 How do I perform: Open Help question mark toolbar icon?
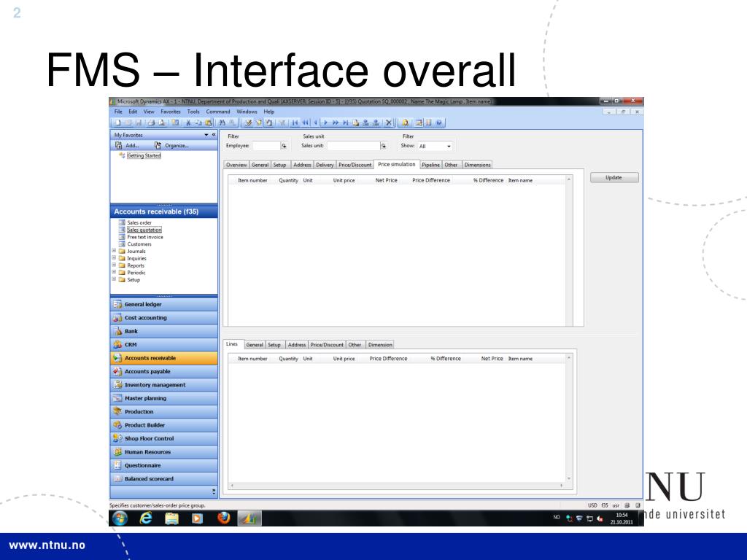(x=438, y=122)
